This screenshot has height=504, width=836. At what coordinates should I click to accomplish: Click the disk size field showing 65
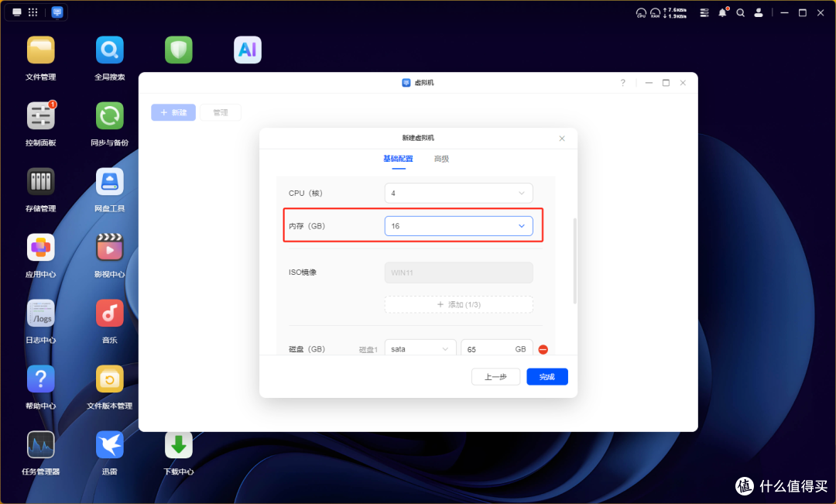point(496,349)
